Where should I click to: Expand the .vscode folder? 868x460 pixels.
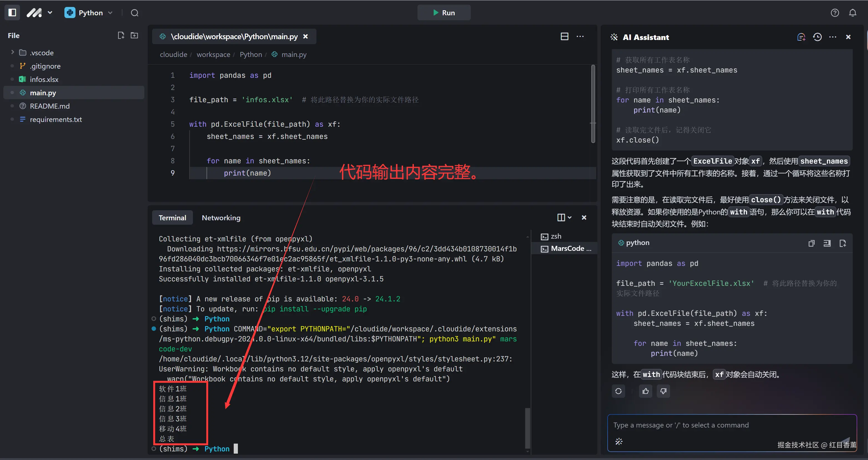click(x=13, y=52)
